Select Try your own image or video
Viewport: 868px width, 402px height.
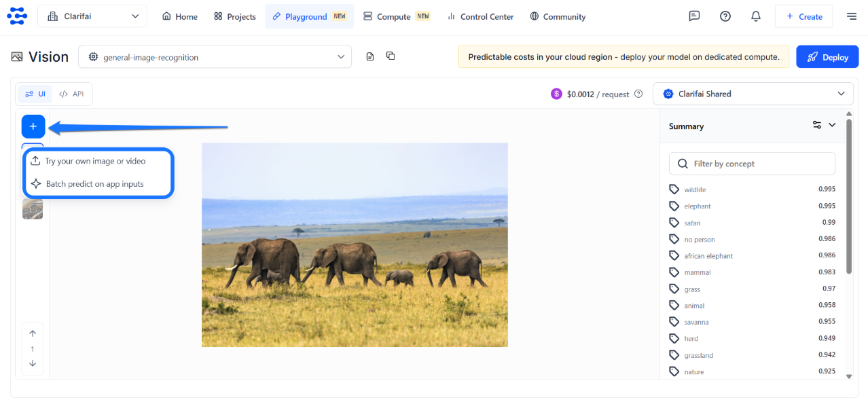(95, 161)
